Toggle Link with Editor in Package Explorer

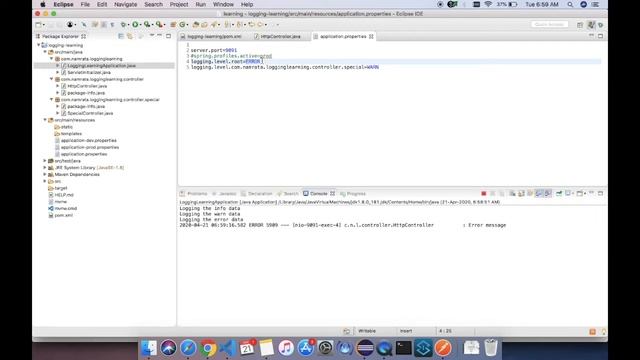[130, 36]
